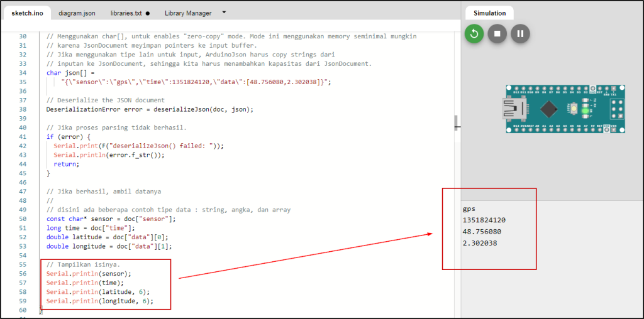The image size is (644, 319).
Task: Open the libraries.txt tab
Action: pos(126,13)
